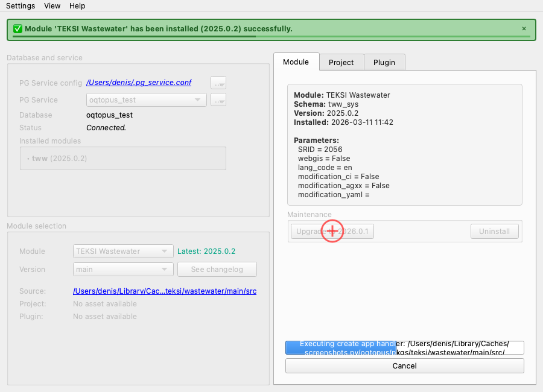The width and height of the screenshot is (543, 392).
Task: Switch to the Plugin tab
Action: click(x=384, y=62)
